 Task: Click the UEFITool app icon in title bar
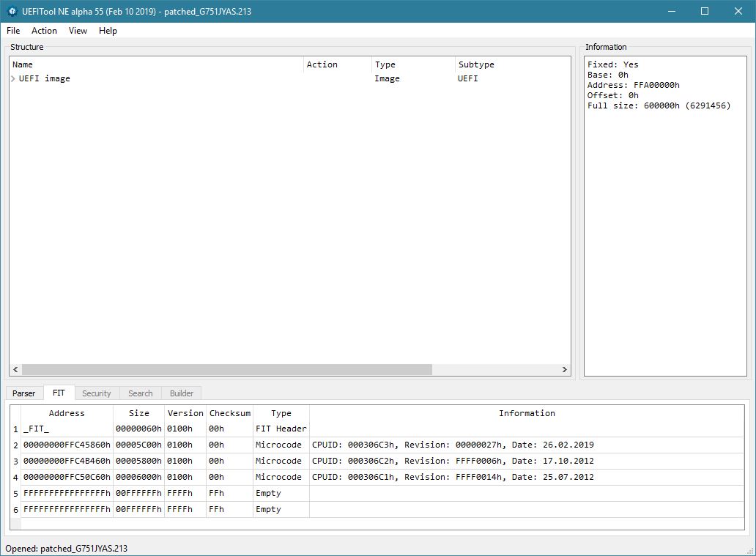pyautogui.click(x=12, y=11)
